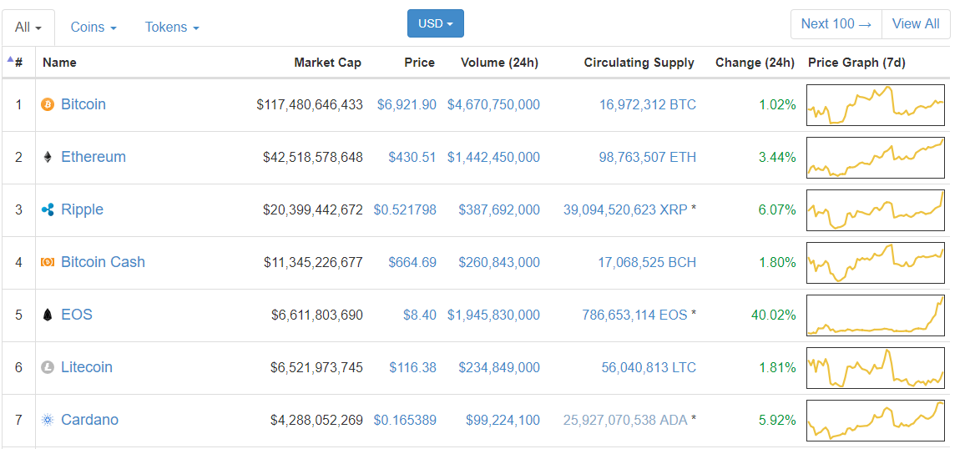Image resolution: width=980 pixels, height=449 pixels.
Task: Click Cardano price $0.165389
Action: [x=405, y=420]
